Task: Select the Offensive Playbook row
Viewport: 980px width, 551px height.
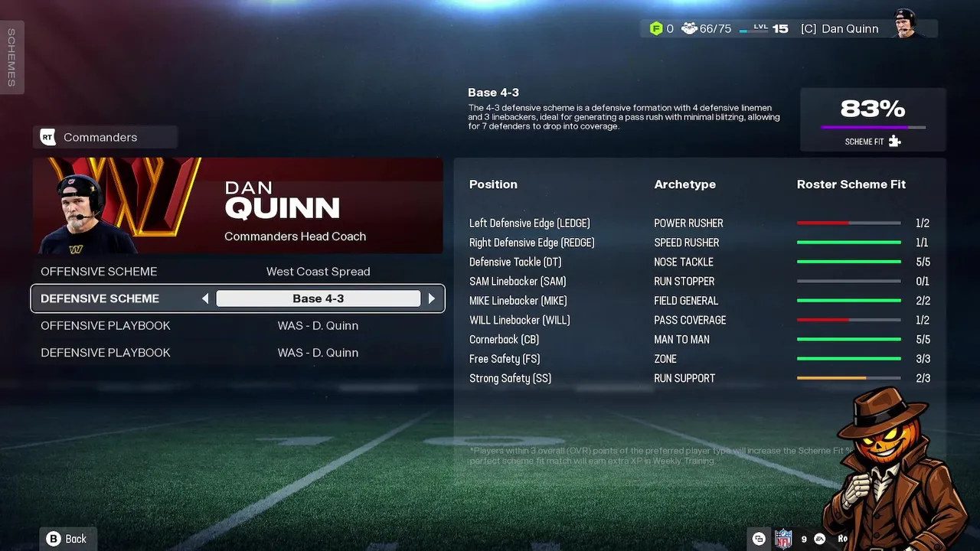Action: coord(238,325)
